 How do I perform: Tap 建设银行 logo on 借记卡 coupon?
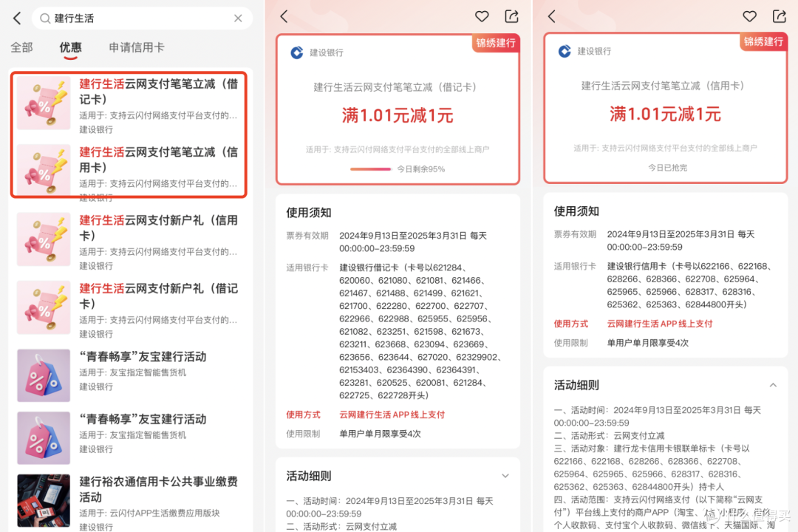(297, 52)
